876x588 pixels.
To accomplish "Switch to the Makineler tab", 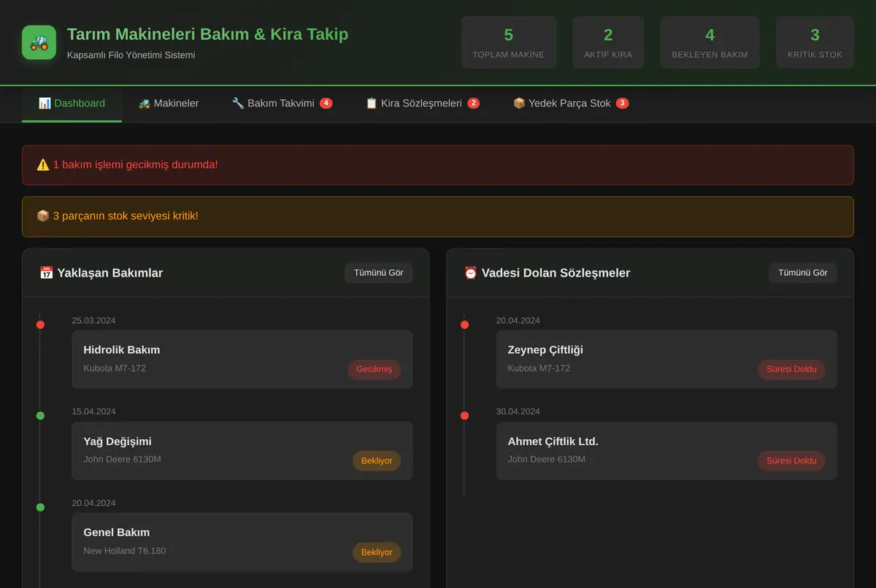I will point(168,104).
